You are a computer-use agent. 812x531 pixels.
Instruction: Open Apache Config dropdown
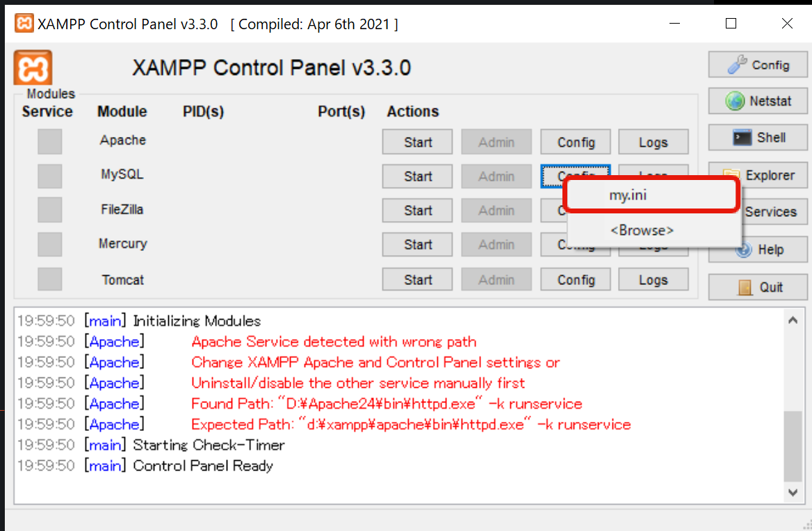click(x=576, y=142)
